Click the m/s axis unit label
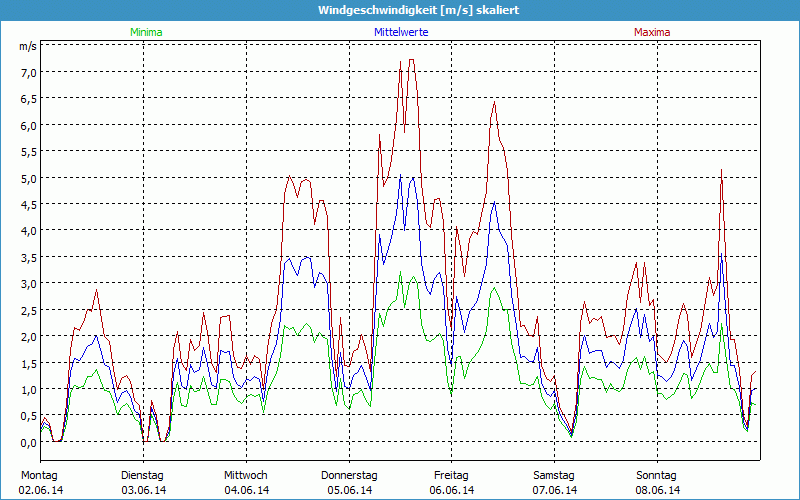 pyautogui.click(x=28, y=46)
